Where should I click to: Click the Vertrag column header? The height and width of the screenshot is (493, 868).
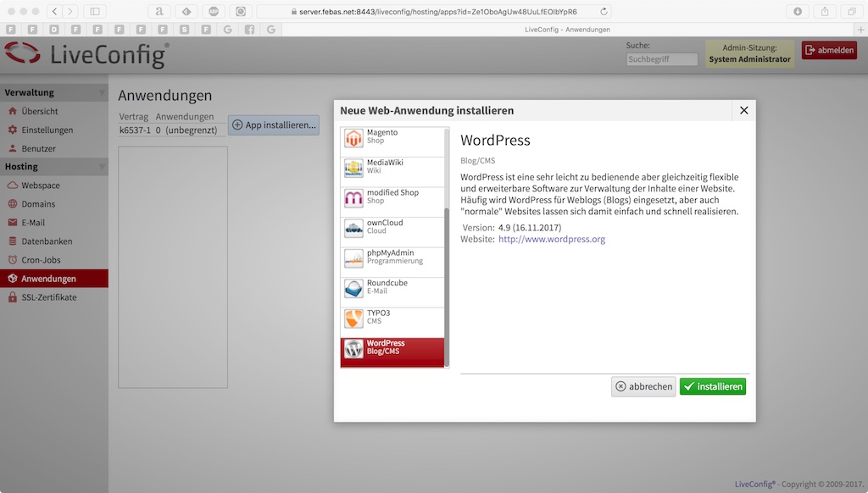[133, 117]
